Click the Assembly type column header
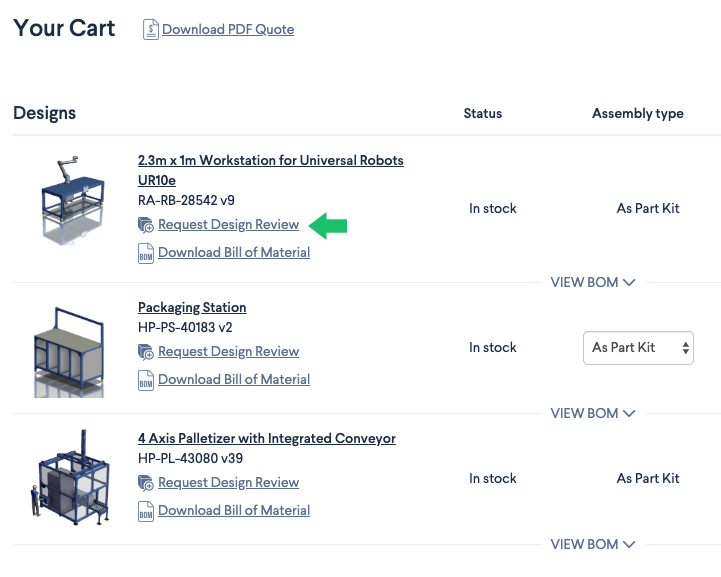Image resolution: width=721 pixels, height=577 pixels. click(x=638, y=114)
